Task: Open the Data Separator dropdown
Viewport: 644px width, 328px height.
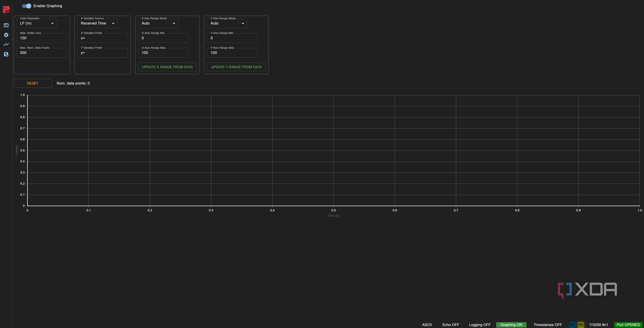Action: [x=37, y=23]
